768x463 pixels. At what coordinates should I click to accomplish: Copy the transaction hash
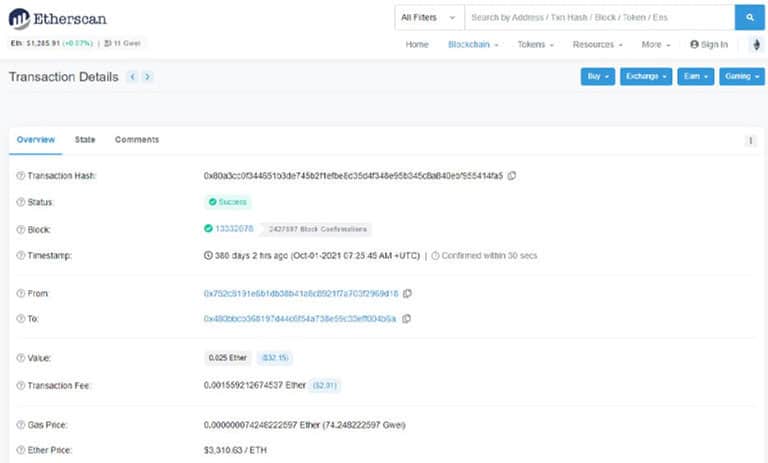click(512, 175)
